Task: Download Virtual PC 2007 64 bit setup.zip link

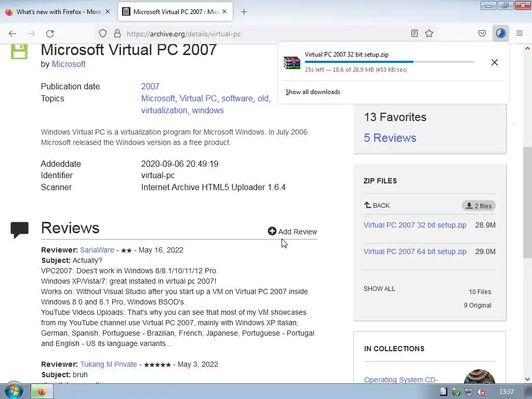Action: click(x=415, y=251)
